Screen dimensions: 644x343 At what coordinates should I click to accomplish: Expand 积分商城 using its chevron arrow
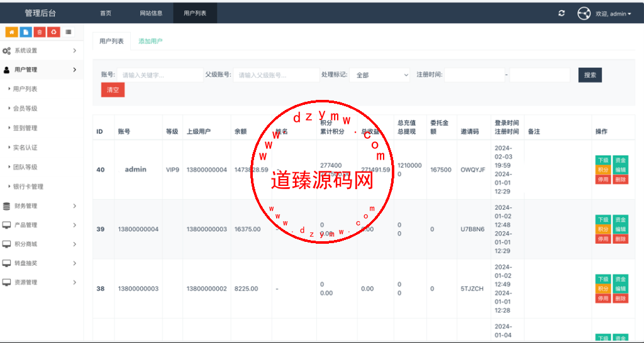tap(74, 244)
